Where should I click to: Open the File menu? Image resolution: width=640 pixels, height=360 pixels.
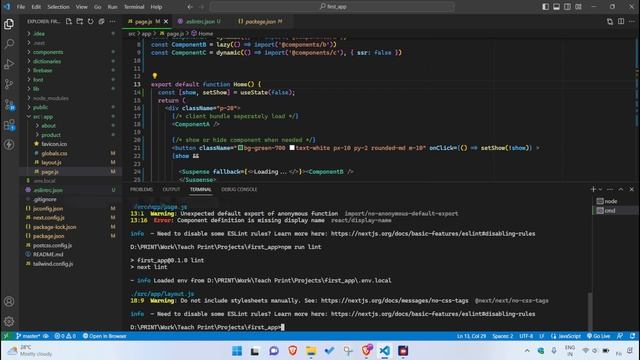pos(21,7)
